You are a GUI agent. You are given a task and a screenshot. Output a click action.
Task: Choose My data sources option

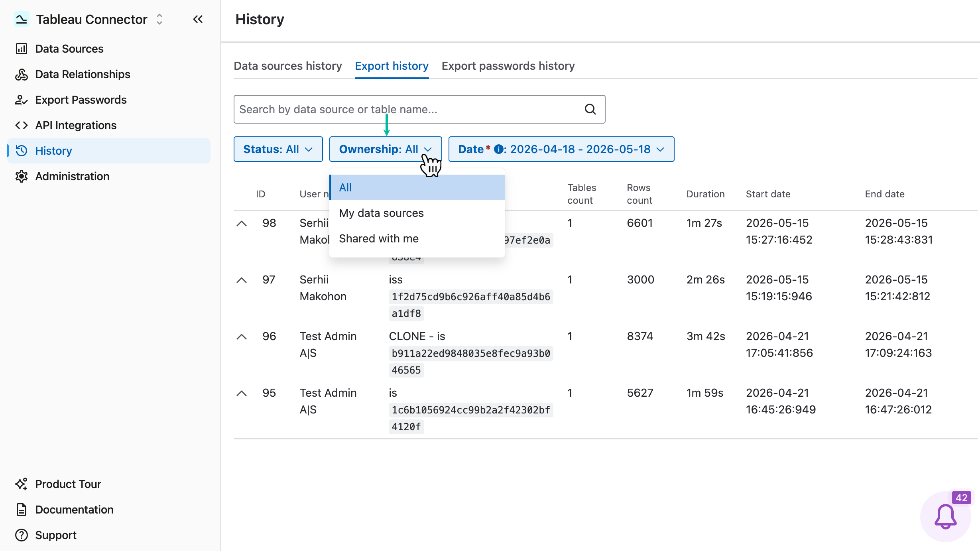coord(417,213)
